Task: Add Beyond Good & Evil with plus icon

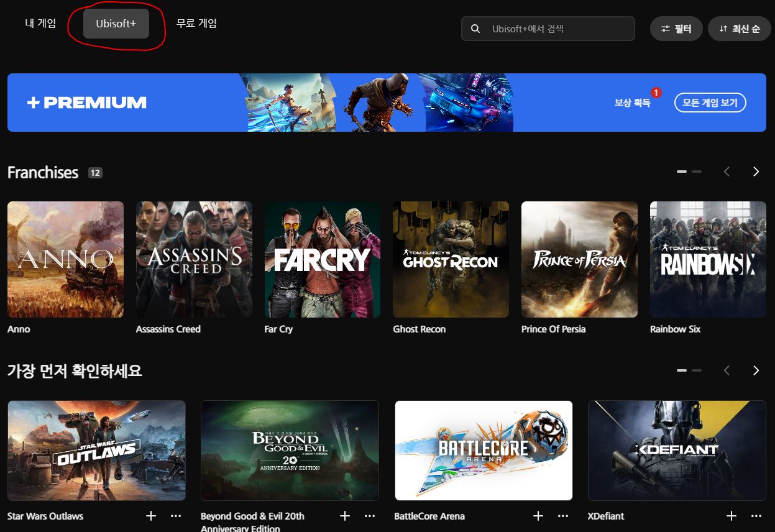Action: tap(345, 516)
